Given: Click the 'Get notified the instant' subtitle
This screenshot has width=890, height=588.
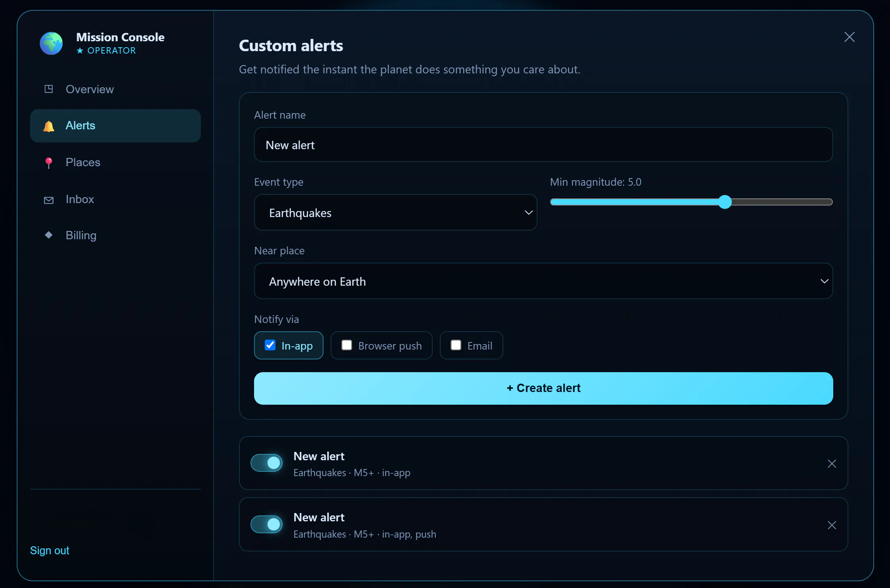Looking at the screenshot, I should (x=409, y=69).
